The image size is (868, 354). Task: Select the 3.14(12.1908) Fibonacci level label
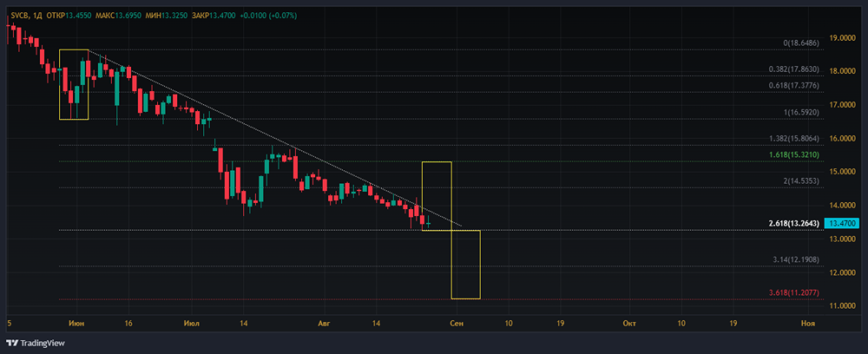pos(796,259)
